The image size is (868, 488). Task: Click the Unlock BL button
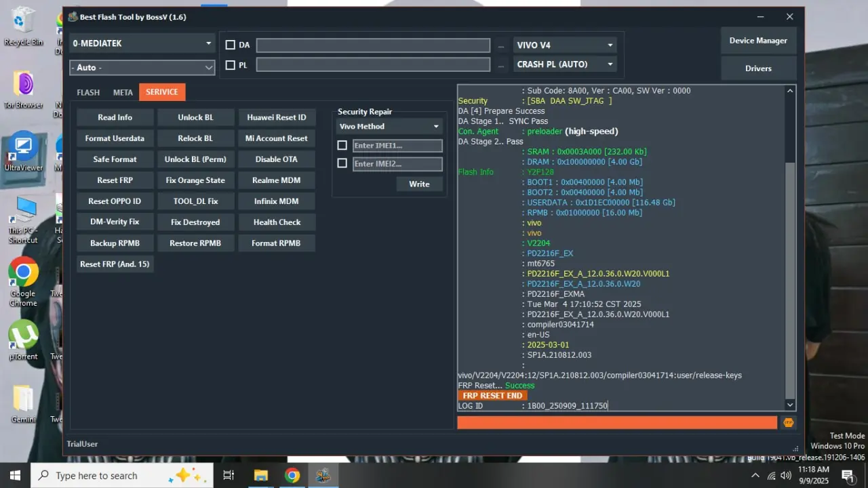pyautogui.click(x=196, y=117)
